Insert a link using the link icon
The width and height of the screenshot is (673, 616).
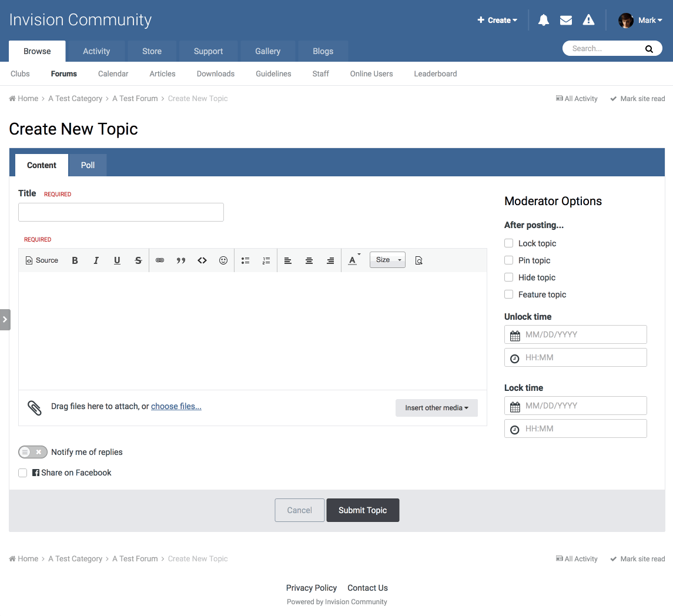(160, 260)
